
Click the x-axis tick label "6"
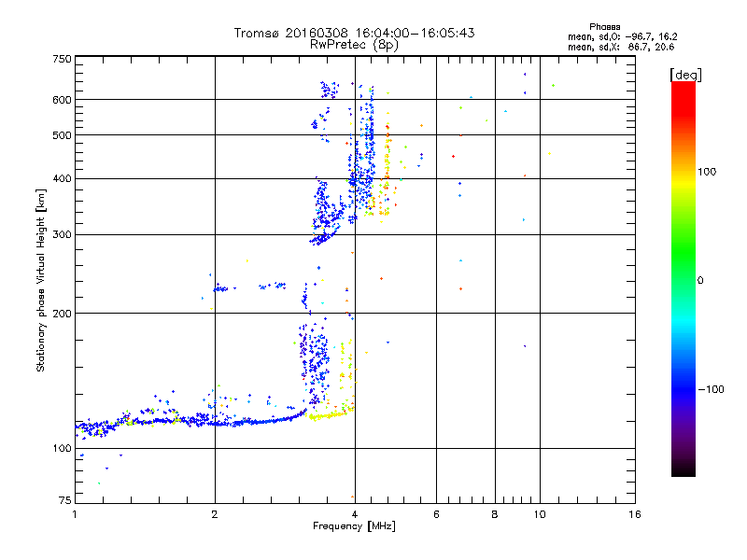tap(436, 514)
